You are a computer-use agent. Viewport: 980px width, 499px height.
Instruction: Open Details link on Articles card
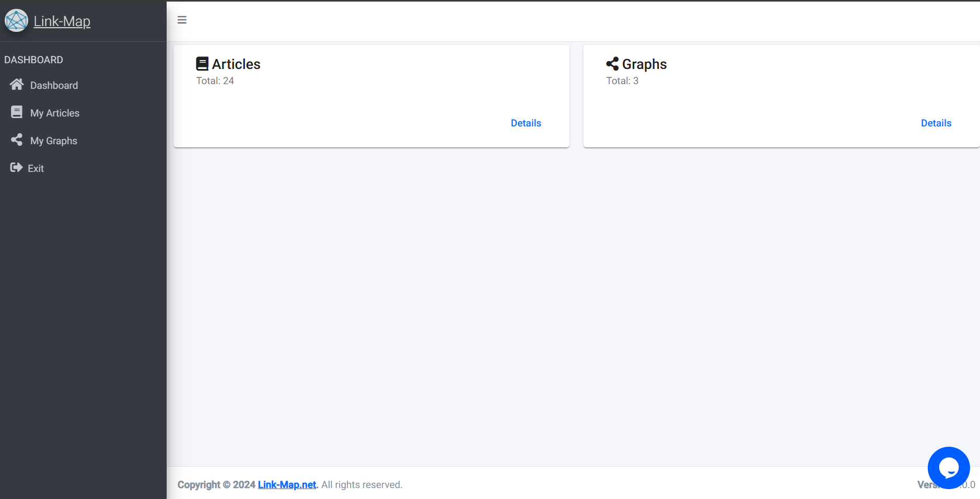coord(526,123)
